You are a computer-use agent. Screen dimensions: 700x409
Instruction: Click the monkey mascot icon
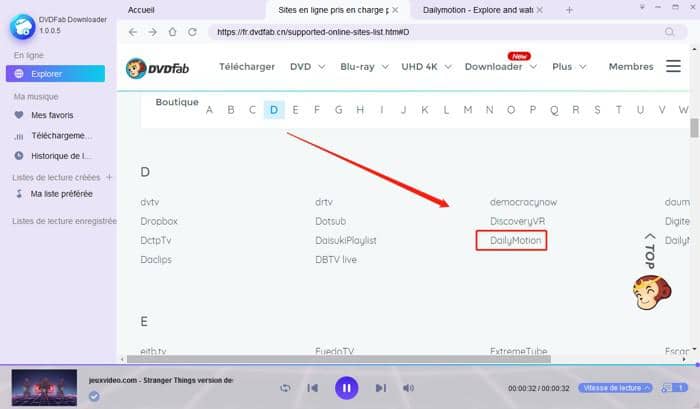652,292
